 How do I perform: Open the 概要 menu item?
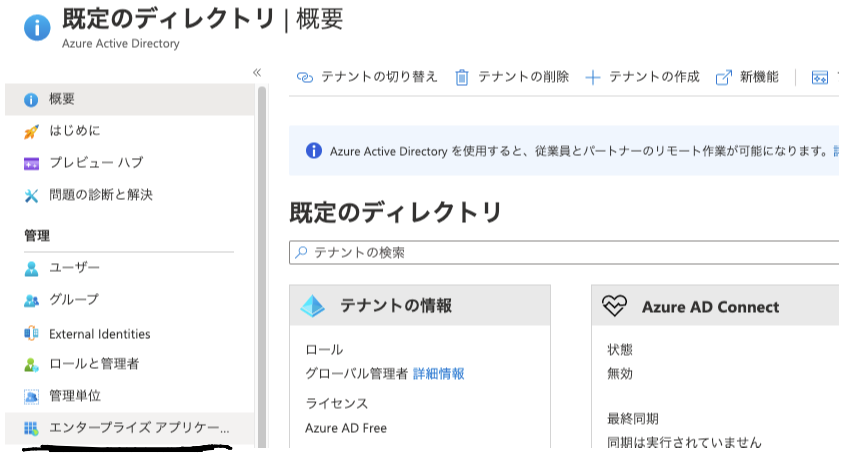(130, 99)
